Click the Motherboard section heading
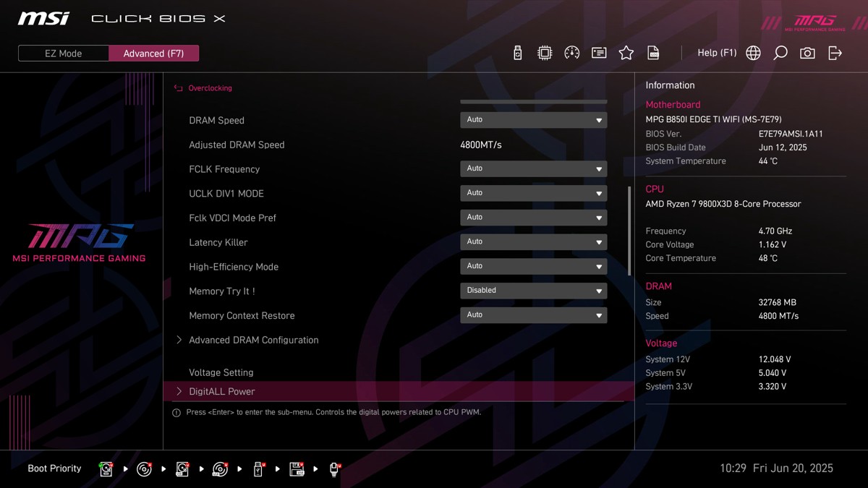The image size is (868, 488). (673, 105)
